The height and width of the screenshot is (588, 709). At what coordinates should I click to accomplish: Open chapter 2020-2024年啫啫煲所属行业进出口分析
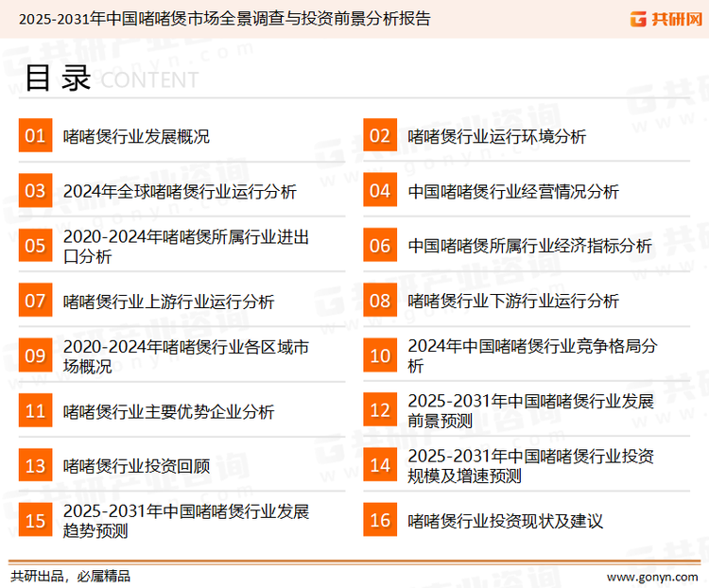click(186, 247)
